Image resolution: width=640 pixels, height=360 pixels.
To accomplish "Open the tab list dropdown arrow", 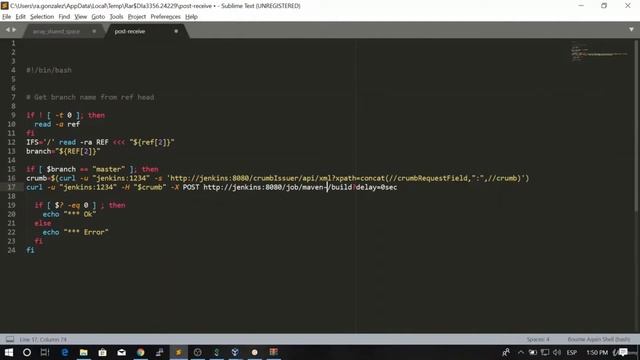I will coord(631,29).
